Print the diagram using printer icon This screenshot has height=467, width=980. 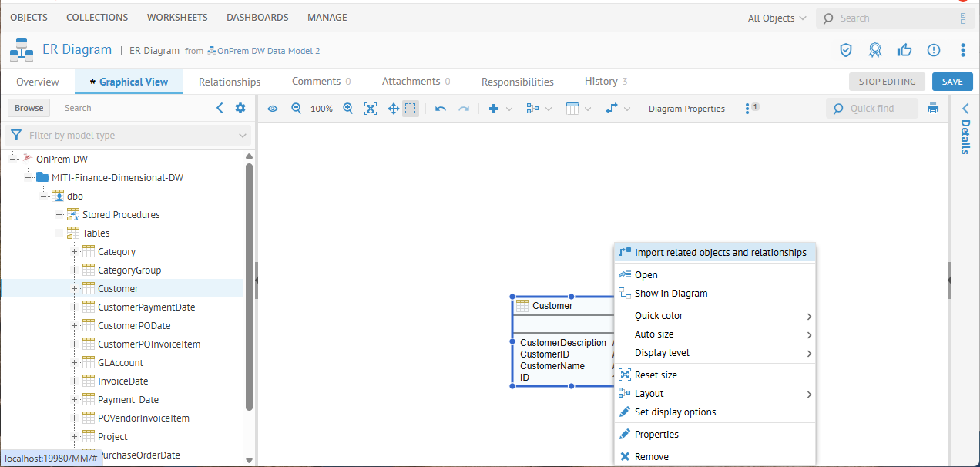[933, 109]
